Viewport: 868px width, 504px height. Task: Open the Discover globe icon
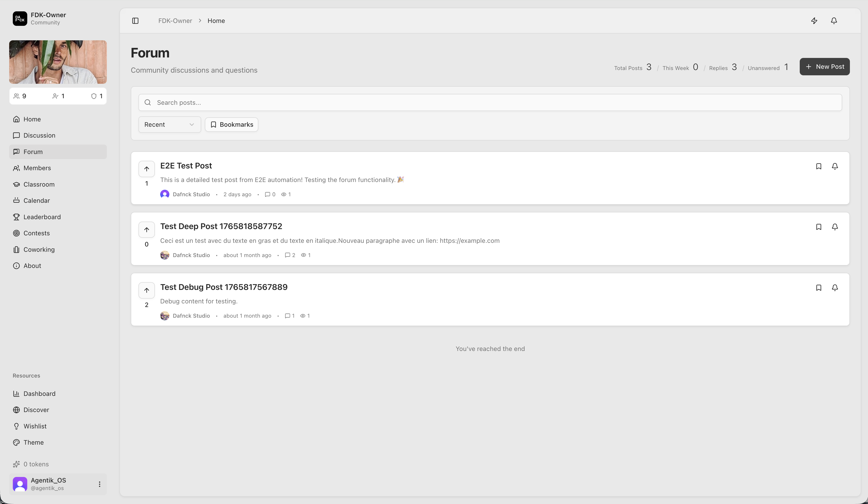[17, 410]
